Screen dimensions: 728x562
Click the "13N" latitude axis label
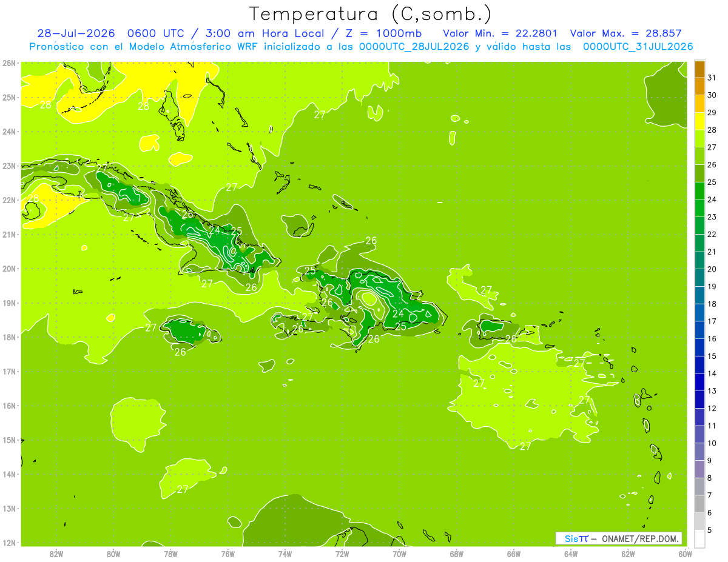tap(8, 509)
